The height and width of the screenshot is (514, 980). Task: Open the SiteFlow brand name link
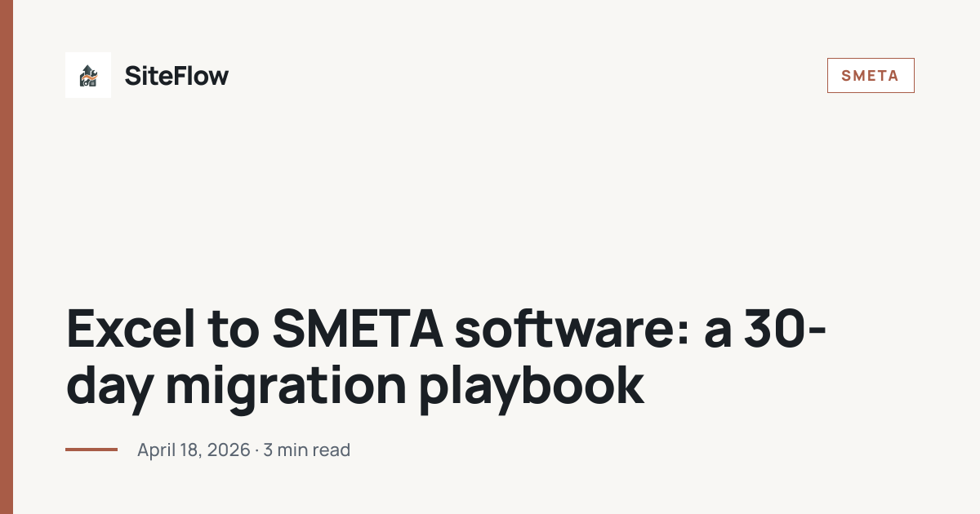176,76
